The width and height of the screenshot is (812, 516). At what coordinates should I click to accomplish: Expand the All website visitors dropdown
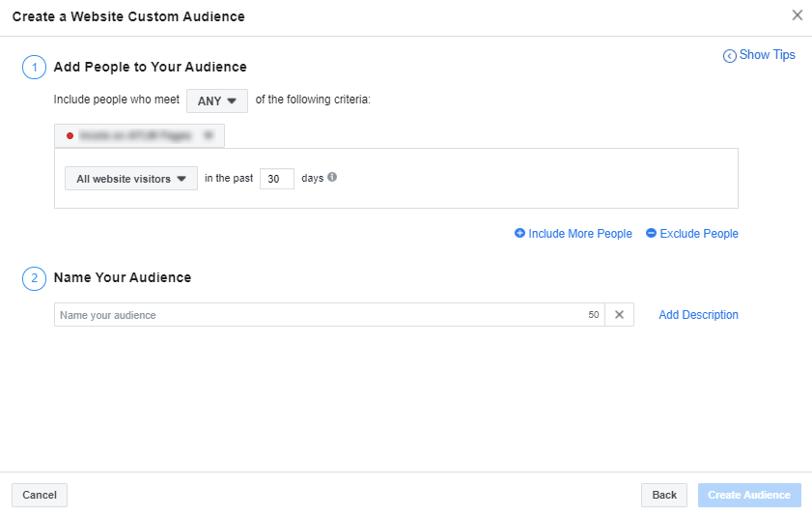(131, 179)
